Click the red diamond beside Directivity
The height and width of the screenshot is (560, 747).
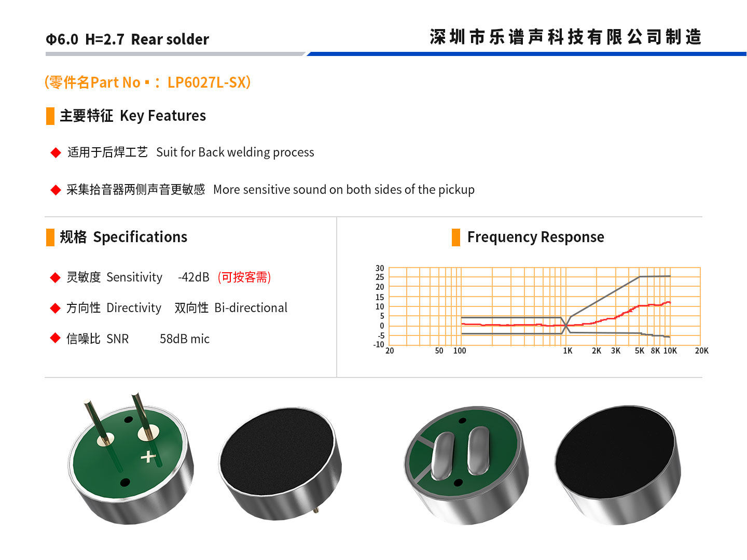pos(56,308)
